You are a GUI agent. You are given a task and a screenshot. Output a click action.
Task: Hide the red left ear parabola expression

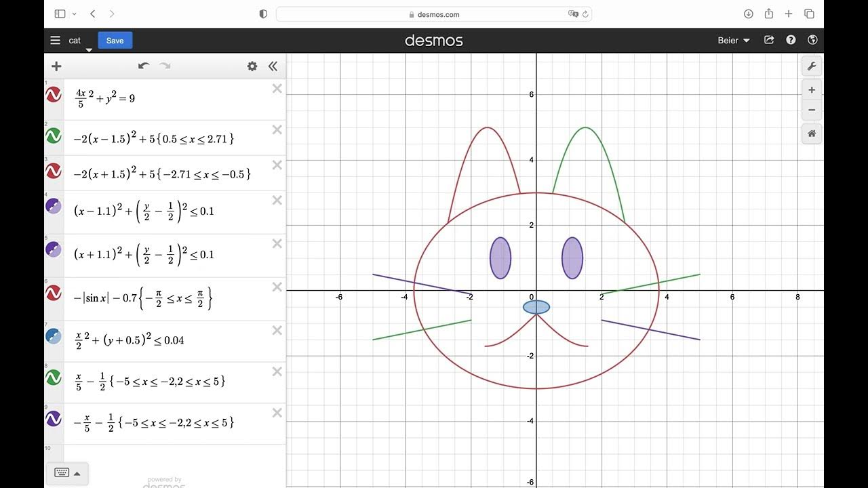pyautogui.click(x=54, y=171)
